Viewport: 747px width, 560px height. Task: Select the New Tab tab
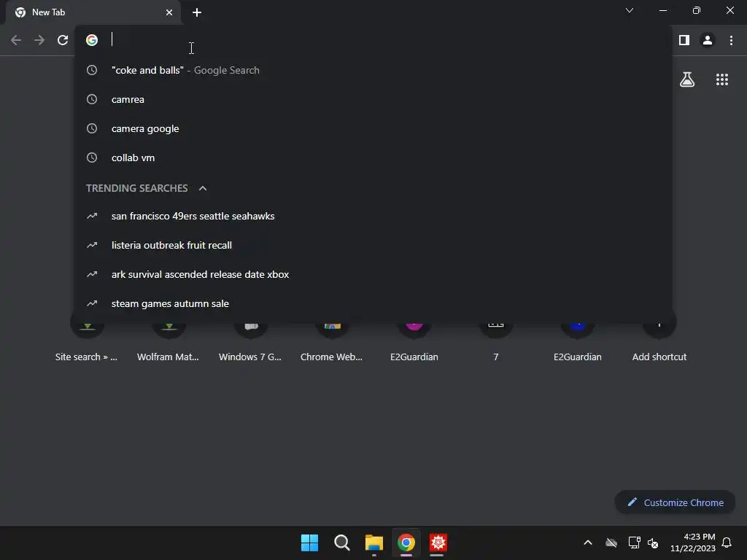[x=93, y=12]
